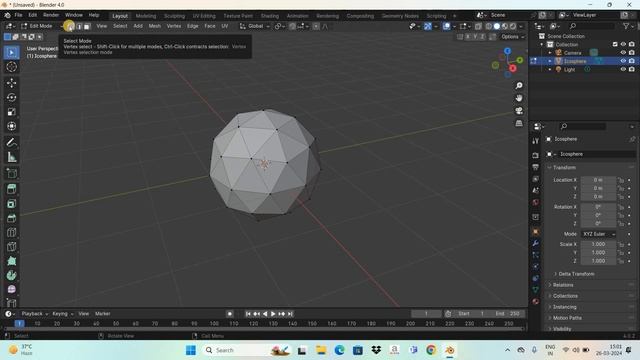Select the Annotate tool
Image resolution: width=640 pixels, height=360 pixels.
[11, 142]
